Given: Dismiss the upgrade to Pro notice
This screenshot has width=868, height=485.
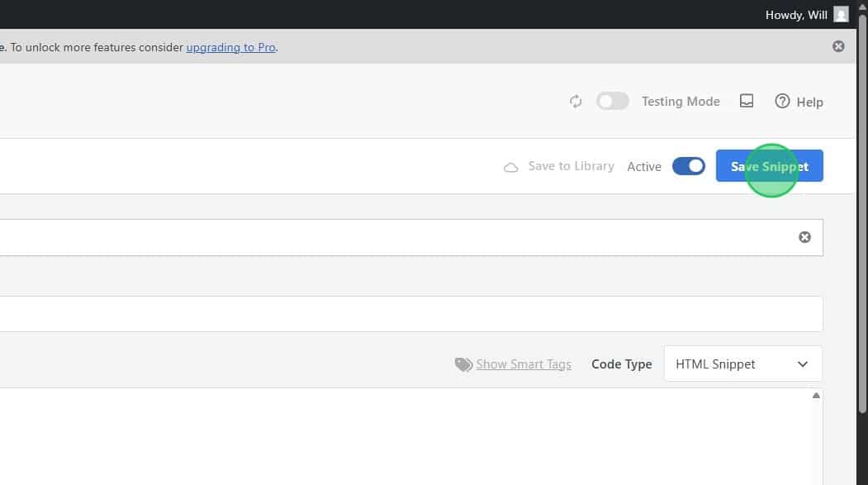Looking at the screenshot, I should tap(838, 46).
